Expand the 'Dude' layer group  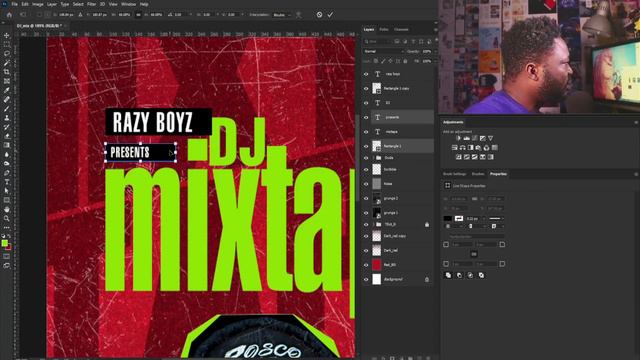(373, 158)
